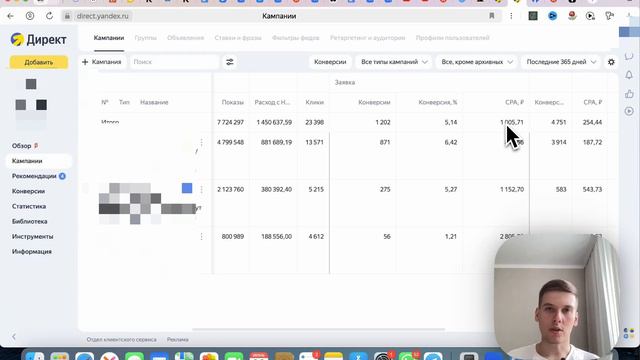Open the Все типы кампаний dropdown
640x360 pixels.
(394, 62)
